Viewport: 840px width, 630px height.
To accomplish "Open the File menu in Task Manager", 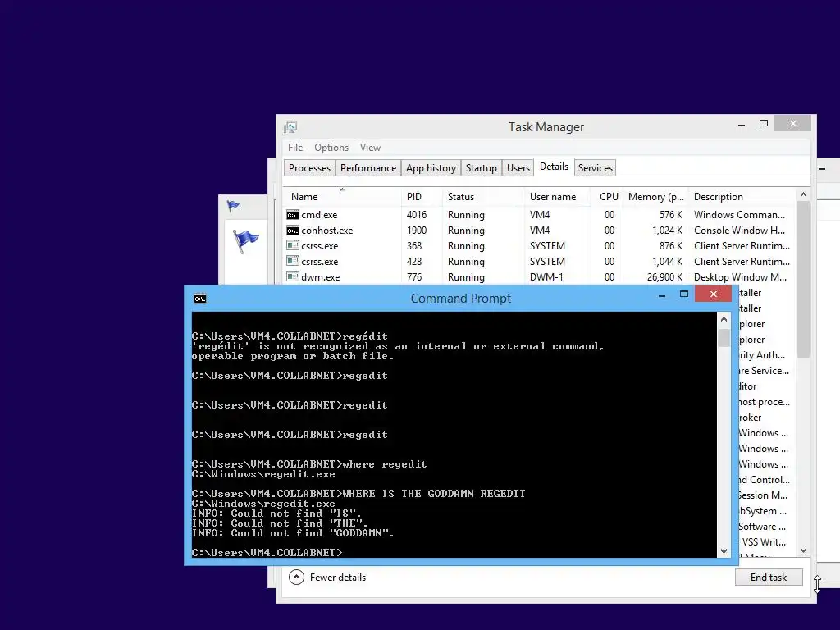I will 295,148.
